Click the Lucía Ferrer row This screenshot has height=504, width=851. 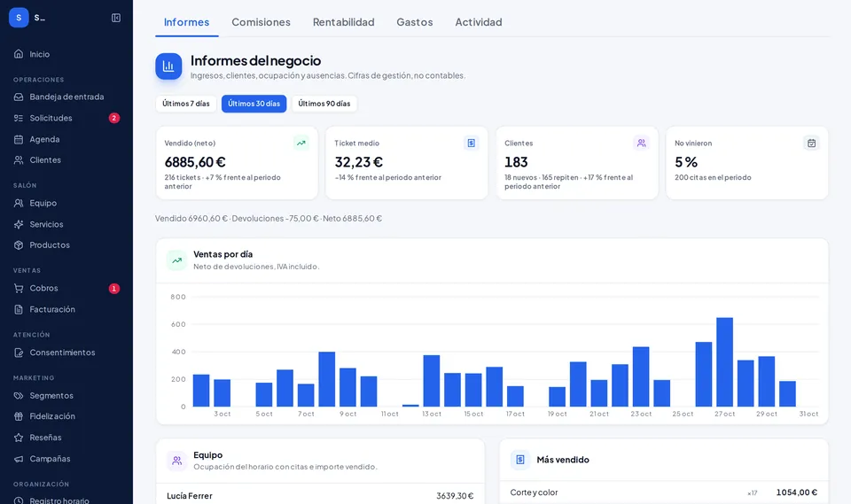tap(320, 496)
